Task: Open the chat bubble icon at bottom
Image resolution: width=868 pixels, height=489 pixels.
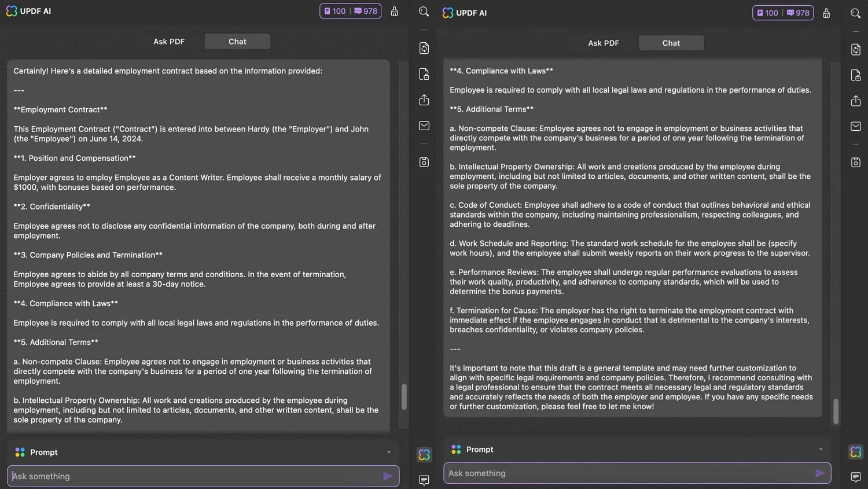Action: [424, 480]
